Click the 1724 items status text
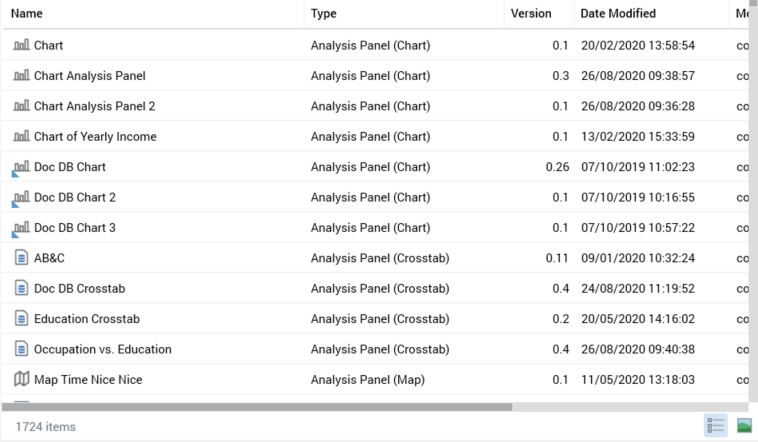 pos(46,427)
